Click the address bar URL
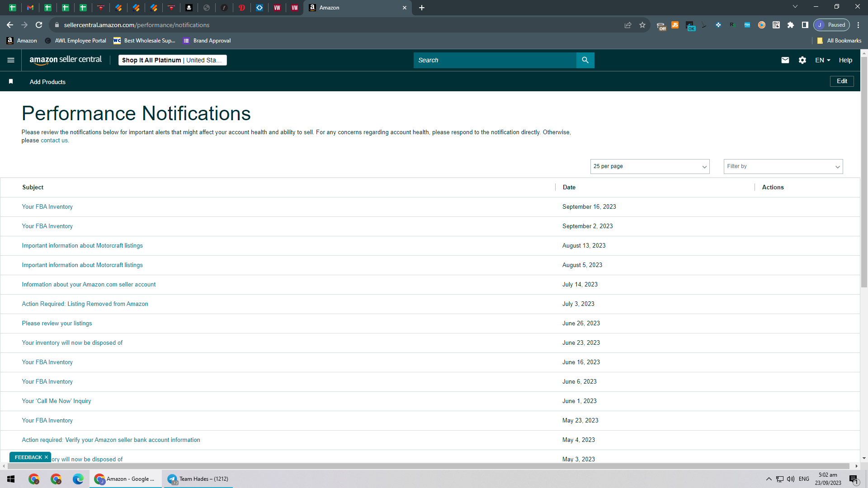The width and height of the screenshot is (868, 488). pos(137,25)
